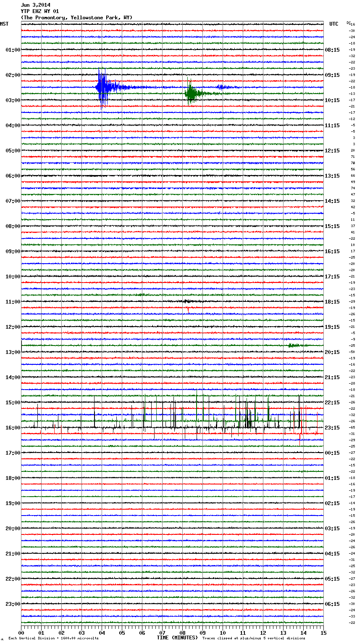This screenshot has width=357, height=644.
Task: Pick the 05:00 MST time label
Action: [13, 151]
